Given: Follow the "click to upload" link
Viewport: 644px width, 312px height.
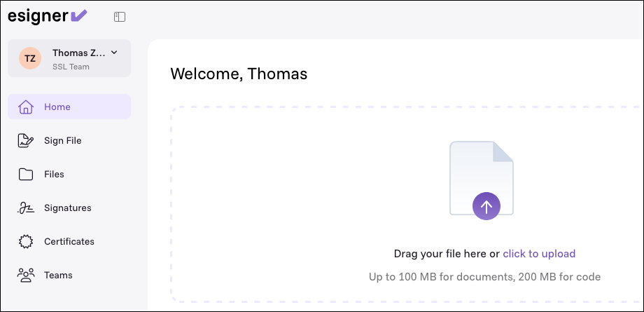Looking at the screenshot, I should [539, 254].
